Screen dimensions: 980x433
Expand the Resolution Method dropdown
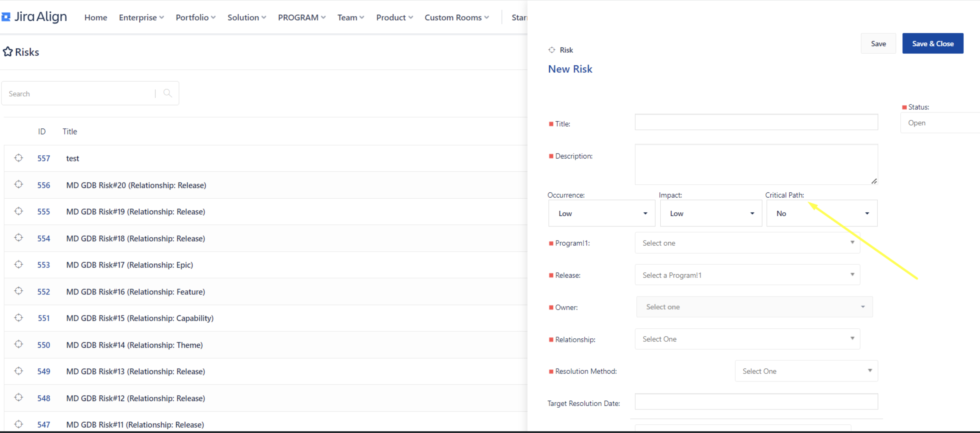(x=806, y=371)
